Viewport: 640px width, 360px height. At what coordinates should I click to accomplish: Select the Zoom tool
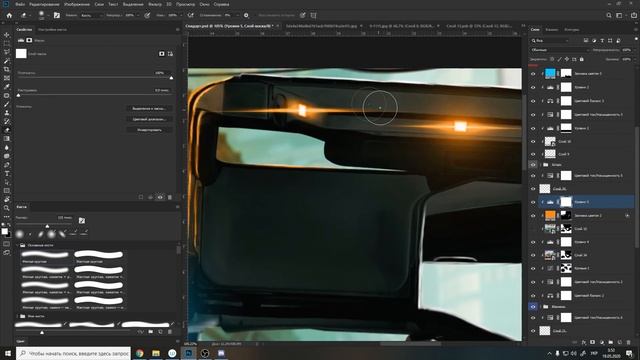pyautogui.click(x=7, y=208)
